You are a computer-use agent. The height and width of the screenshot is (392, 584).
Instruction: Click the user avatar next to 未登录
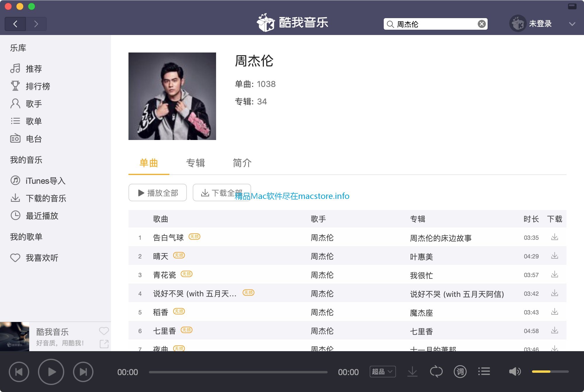[518, 24]
